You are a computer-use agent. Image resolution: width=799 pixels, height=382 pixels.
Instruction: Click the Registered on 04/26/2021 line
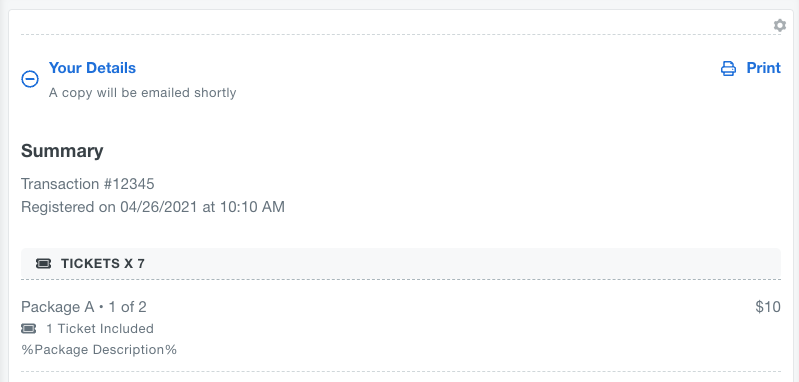153,207
